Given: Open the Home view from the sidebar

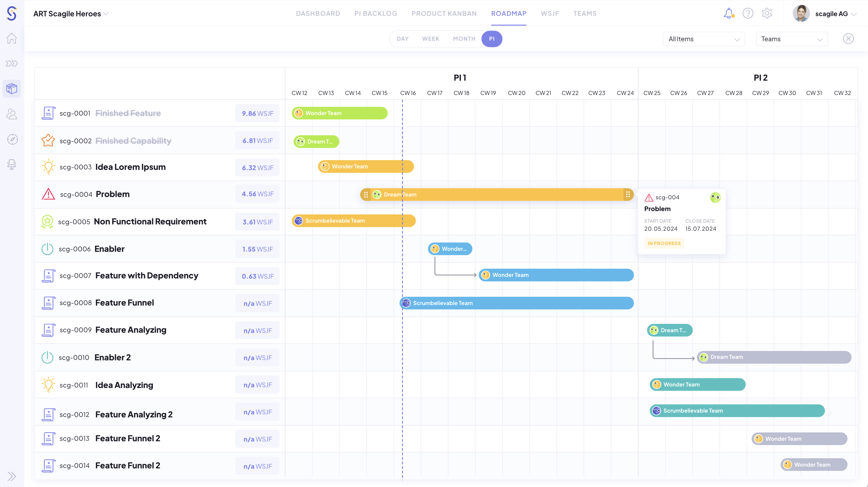Looking at the screenshot, I should (x=12, y=38).
